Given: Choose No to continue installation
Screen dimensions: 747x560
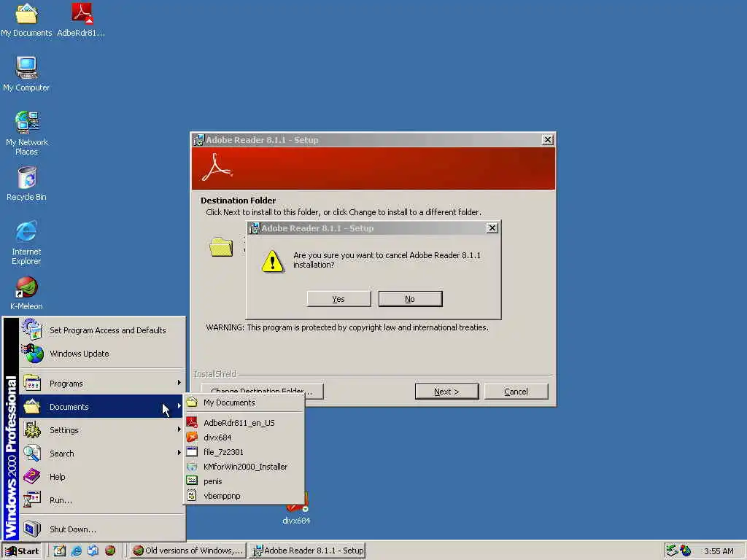Looking at the screenshot, I should click(x=410, y=299).
